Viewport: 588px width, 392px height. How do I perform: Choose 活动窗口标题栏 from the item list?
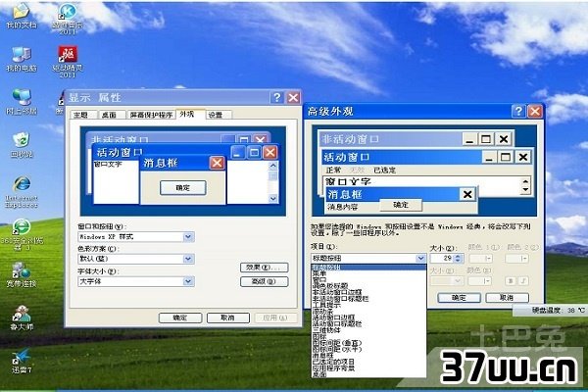click(x=369, y=323)
